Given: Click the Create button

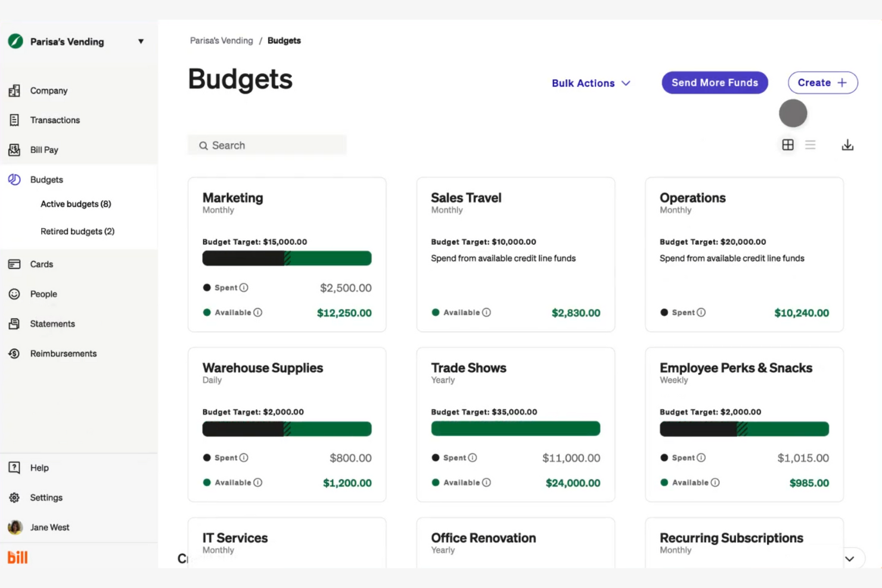Looking at the screenshot, I should coord(822,82).
